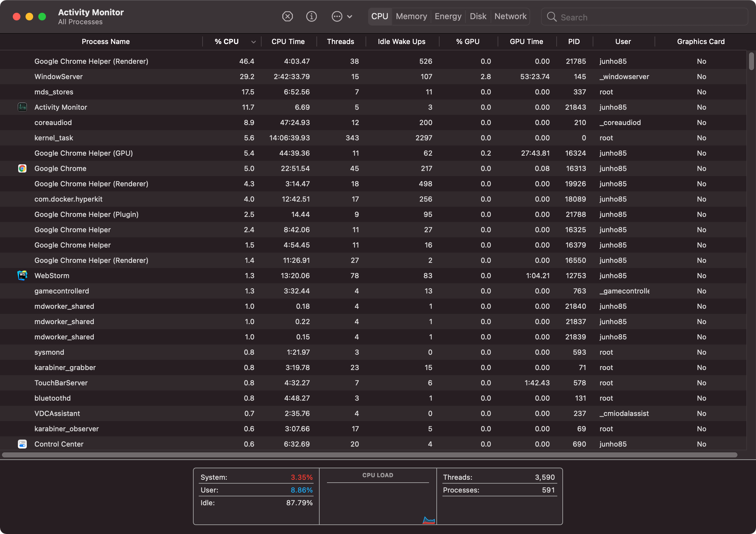Select the Activity Monitor process icon

pyautogui.click(x=22, y=107)
